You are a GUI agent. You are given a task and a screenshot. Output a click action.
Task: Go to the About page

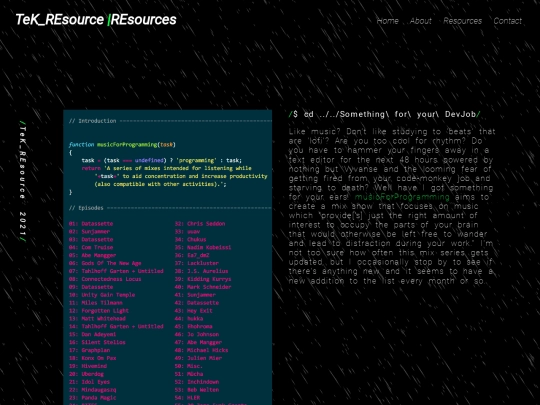click(420, 21)
